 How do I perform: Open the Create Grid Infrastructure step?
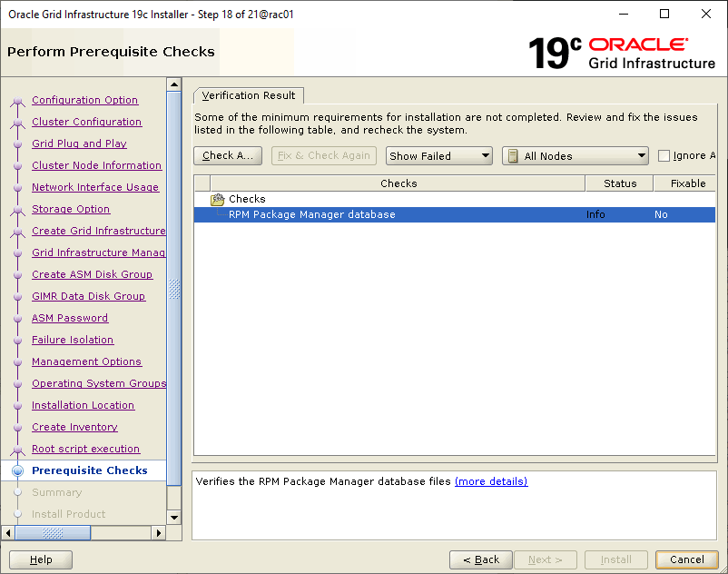click(98, 231)
